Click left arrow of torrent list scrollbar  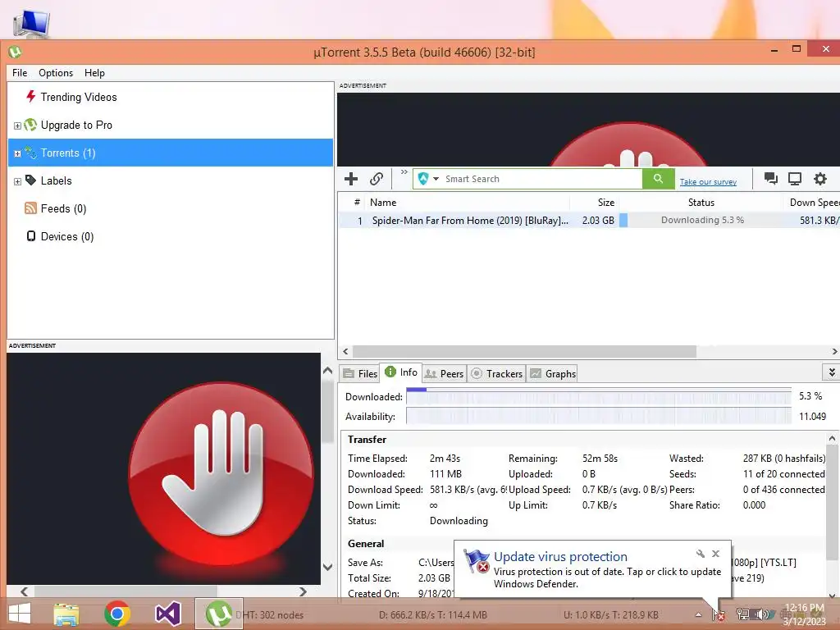click(x=345, y=351)
